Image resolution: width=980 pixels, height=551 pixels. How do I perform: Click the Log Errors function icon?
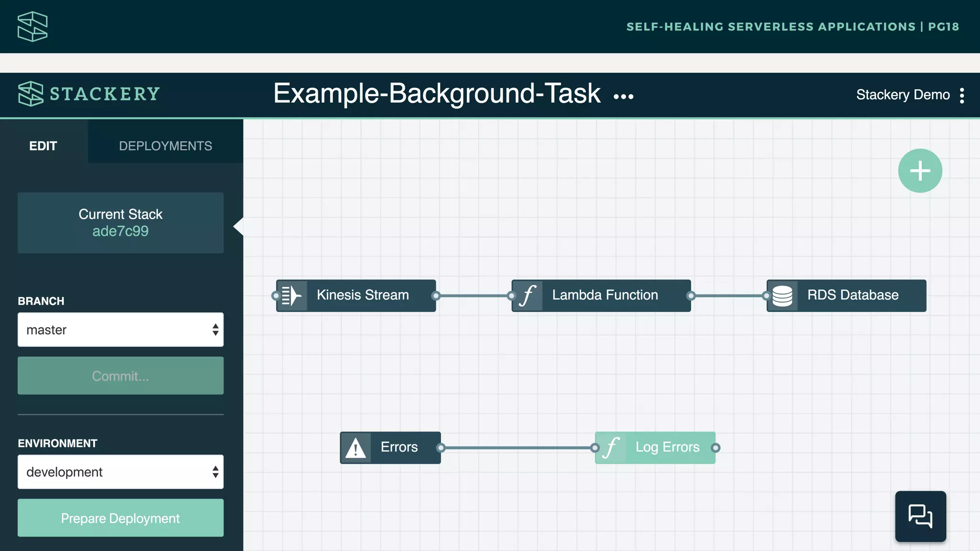click(611, 448)
